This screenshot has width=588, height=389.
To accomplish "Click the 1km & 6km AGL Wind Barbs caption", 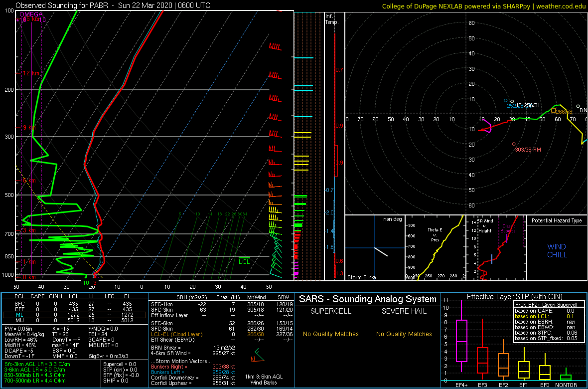I will click(265, 380).
